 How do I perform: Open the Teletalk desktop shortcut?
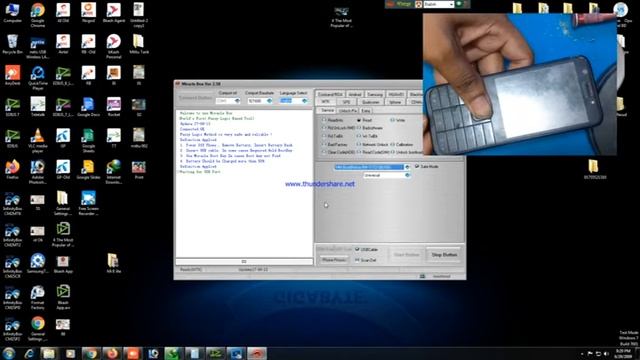pos(38,107)
